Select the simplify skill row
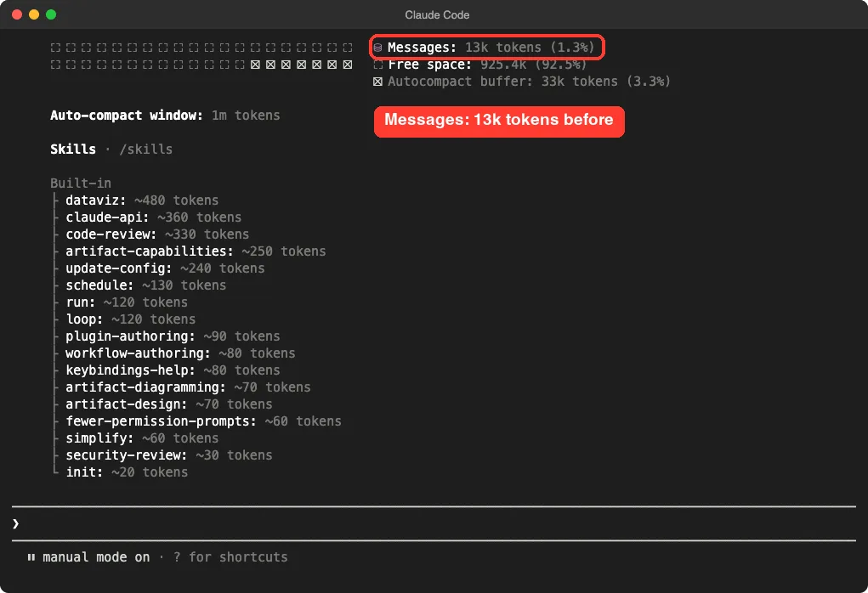The width and height of the screenshot is (868, 593). 142,438
